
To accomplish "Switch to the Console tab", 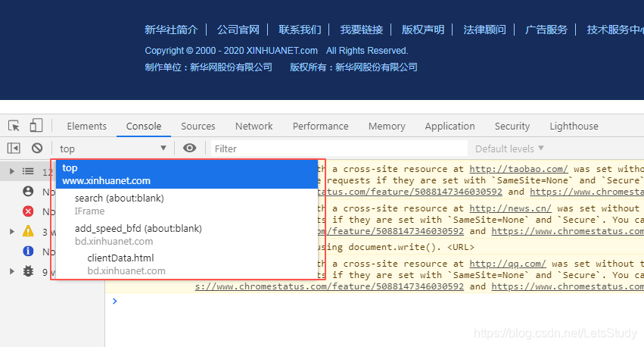I will pyautogui.click(x=144, y=127).
